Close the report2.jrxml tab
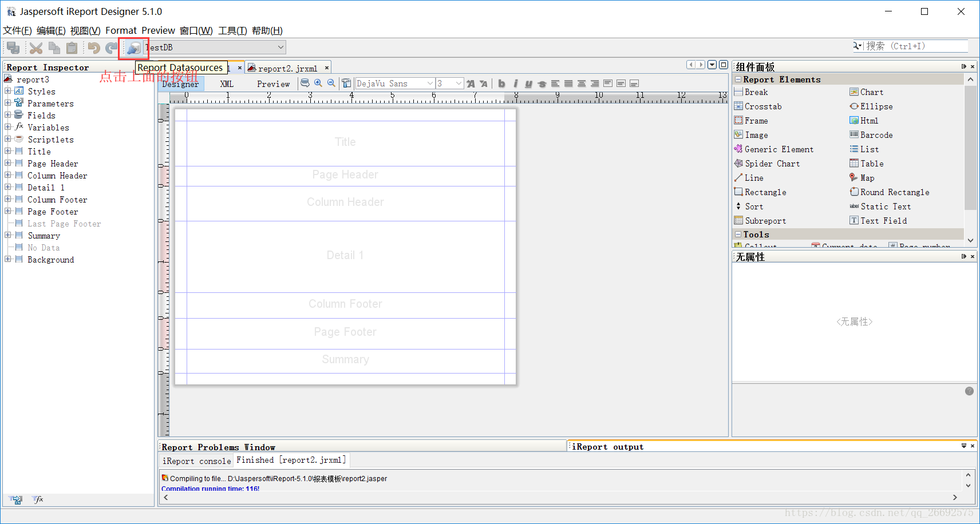This screenshot has height=524, width=980. click(327, 68)
